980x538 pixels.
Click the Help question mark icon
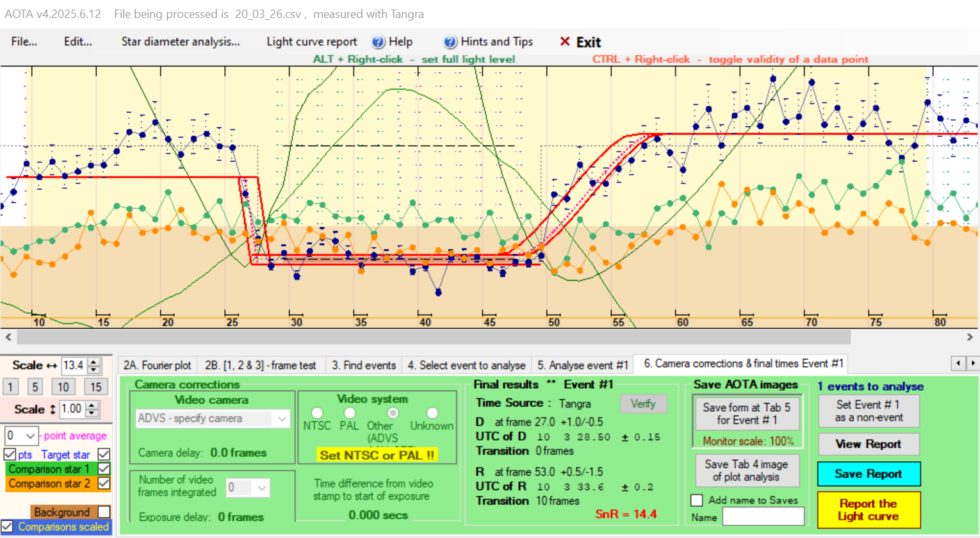[379, 42]
